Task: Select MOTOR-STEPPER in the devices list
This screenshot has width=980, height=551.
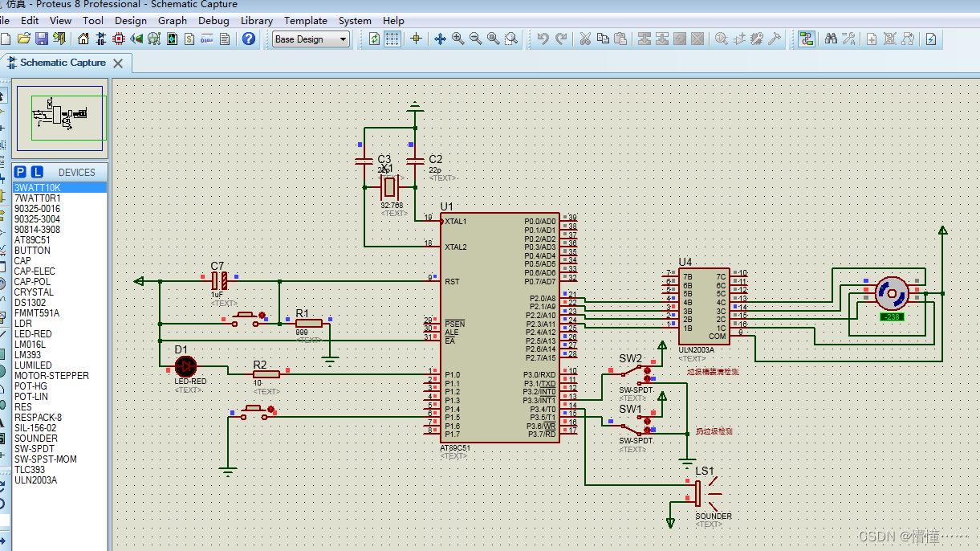Action: point(59,376)
